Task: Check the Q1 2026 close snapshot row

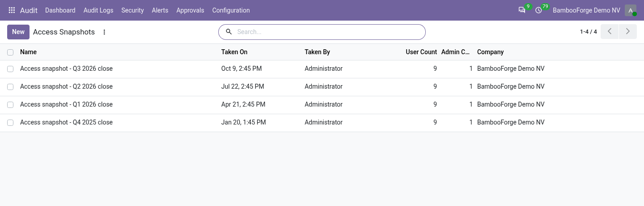Action: tap(10, 105)
